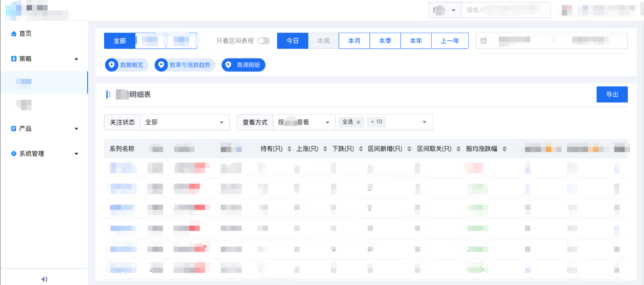644x285 pixels.
Task: Open the 查看方式 dropdown
Action: [304, 122]
